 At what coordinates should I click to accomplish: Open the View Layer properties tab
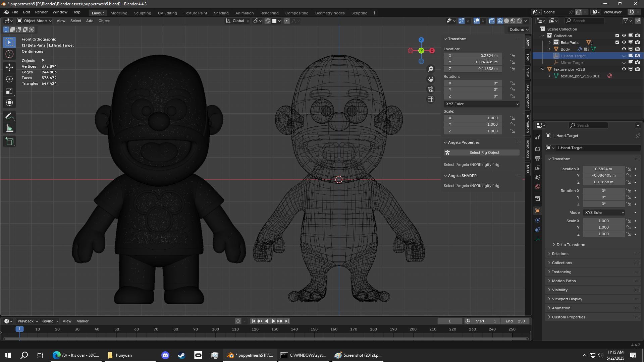538,168
